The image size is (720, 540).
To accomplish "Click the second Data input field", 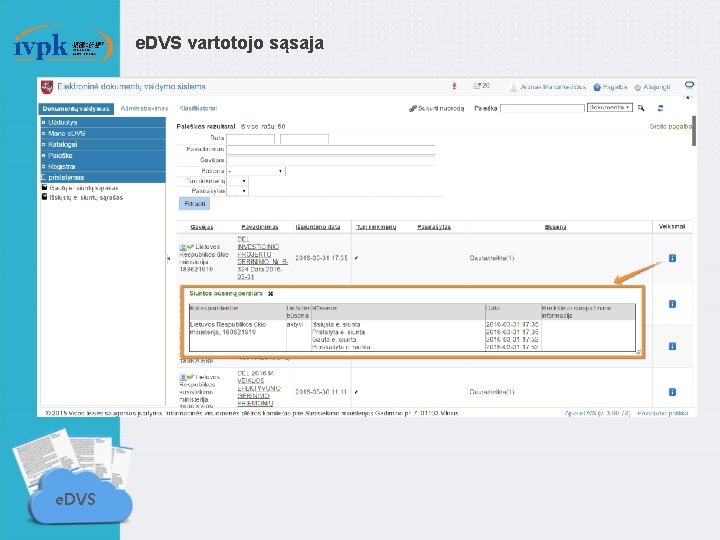I will coord(304,139).
